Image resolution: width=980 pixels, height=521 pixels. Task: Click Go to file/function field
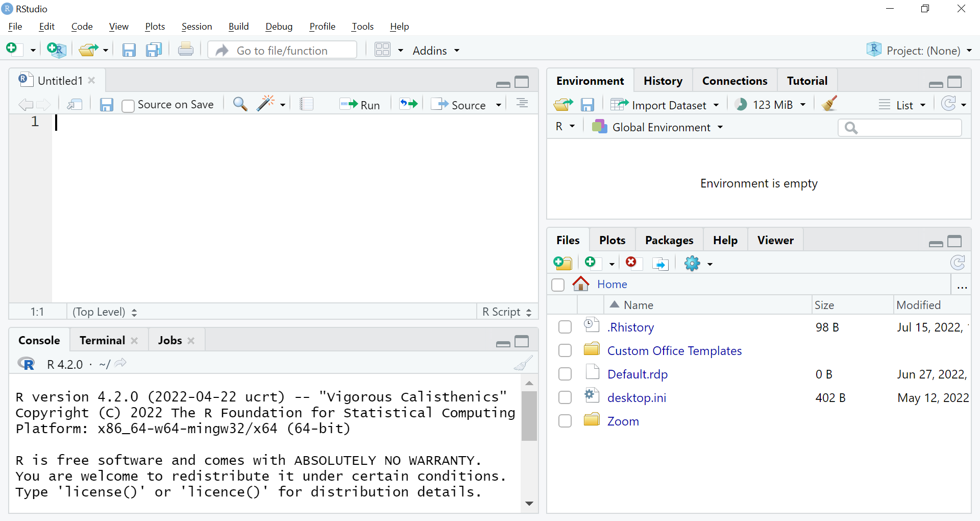pyautogui.click(x=282, y=50)
